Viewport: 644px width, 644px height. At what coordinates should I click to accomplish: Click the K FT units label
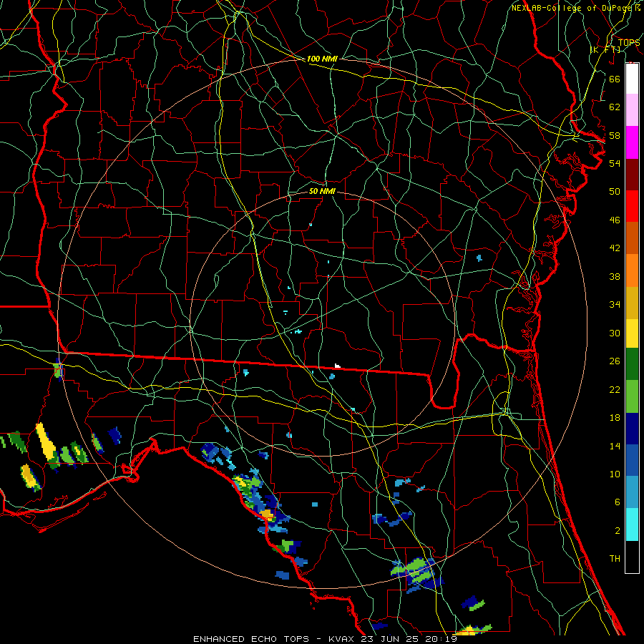pyautogui.click(x=605, y=49)
